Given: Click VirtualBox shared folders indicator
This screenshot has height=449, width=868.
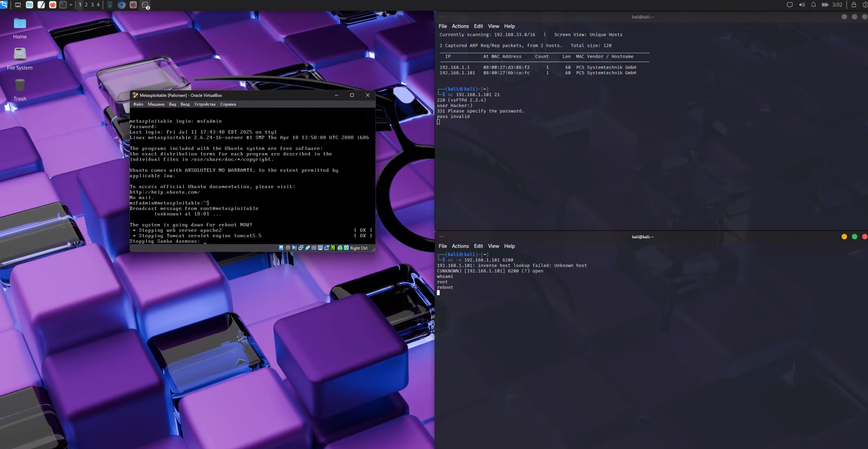Looking at the screenshot, I should (314, 248).
